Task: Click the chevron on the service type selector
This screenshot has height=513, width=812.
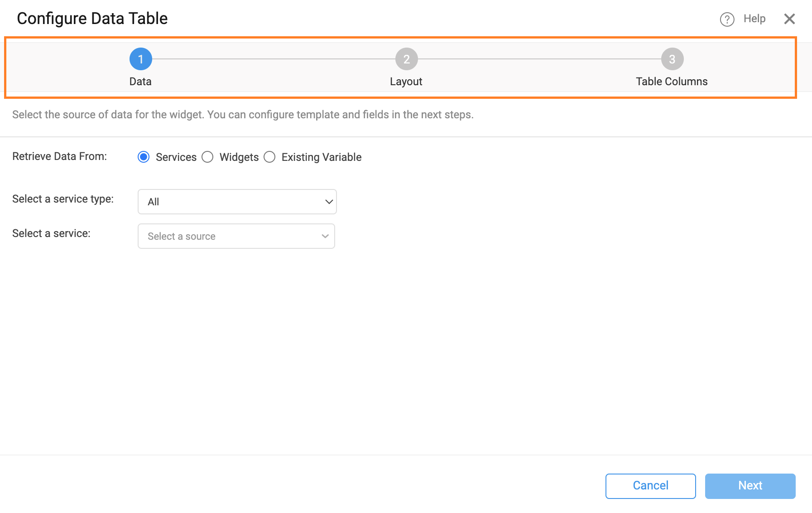Action: pyautogui.click(x=329, y=201)
